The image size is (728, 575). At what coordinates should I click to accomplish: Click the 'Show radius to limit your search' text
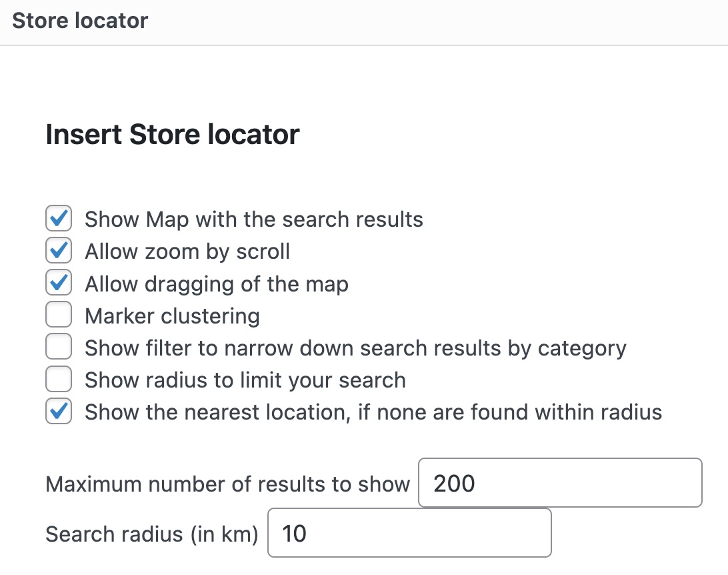click(x=245, y=380)
